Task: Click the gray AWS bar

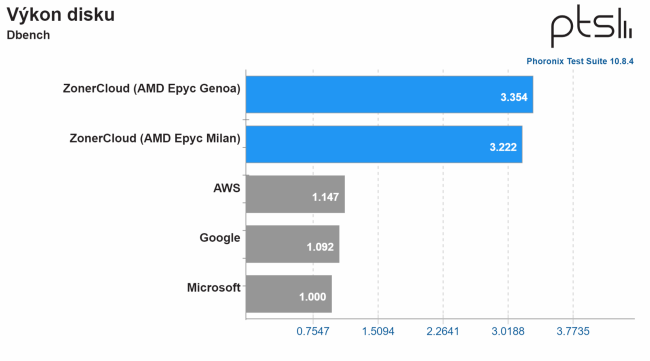Action: (x=295, y=194)
